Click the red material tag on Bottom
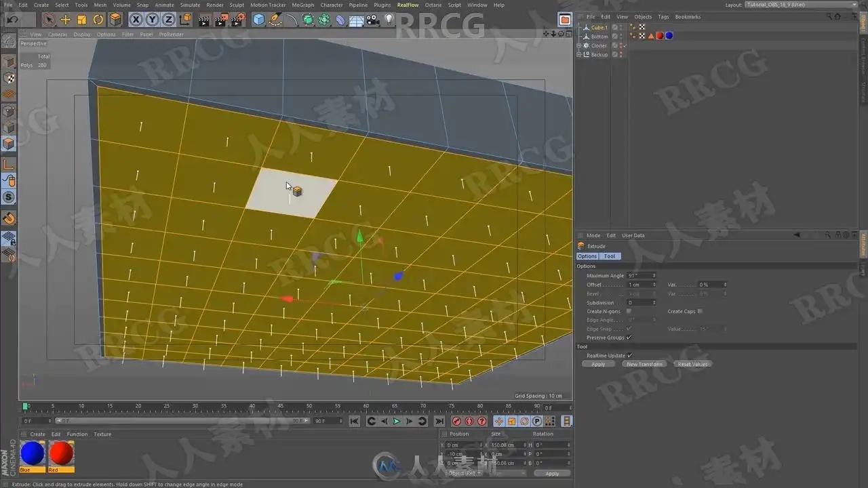Viewport: 868px width, 488px height. click(660, 36)
